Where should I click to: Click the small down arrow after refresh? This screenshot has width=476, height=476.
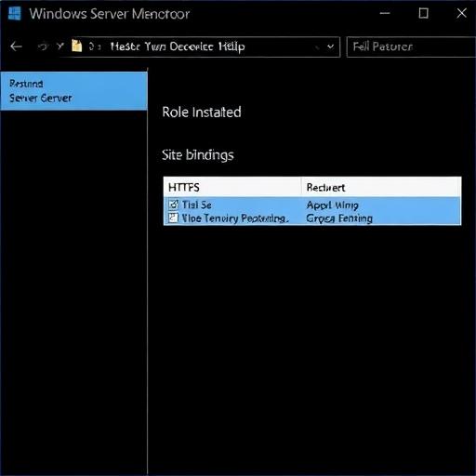click(x=60, y=46)
